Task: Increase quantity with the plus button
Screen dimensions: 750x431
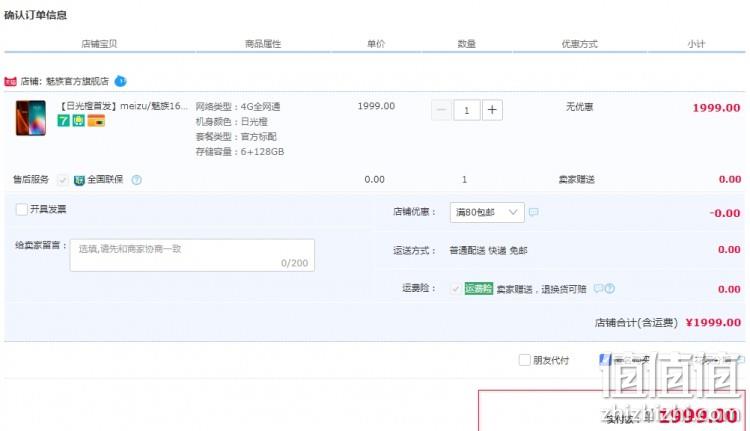Action: [492, 110]
